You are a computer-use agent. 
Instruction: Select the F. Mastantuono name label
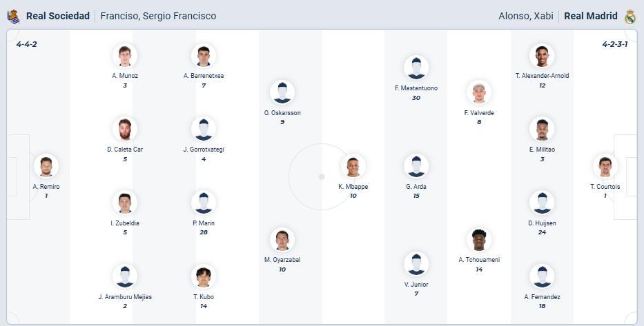click(416, 88)
